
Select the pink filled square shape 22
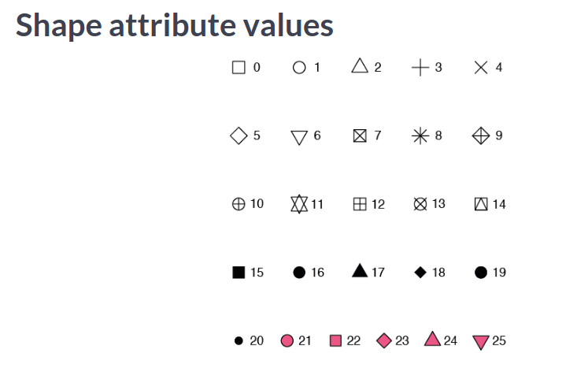point(335,340)
